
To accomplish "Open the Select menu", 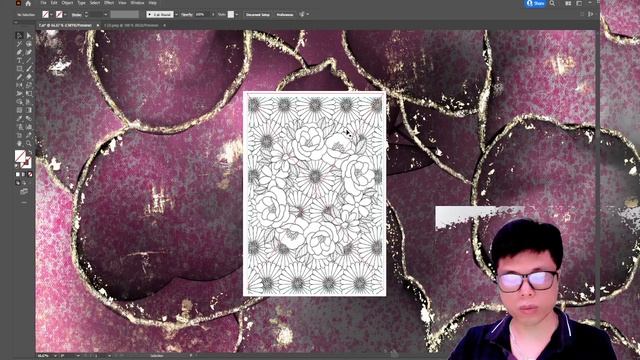I will coord(95,3).
